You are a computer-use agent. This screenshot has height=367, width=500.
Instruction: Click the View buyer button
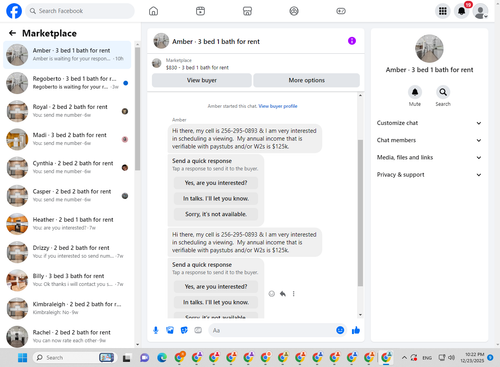tap(202, 80)
